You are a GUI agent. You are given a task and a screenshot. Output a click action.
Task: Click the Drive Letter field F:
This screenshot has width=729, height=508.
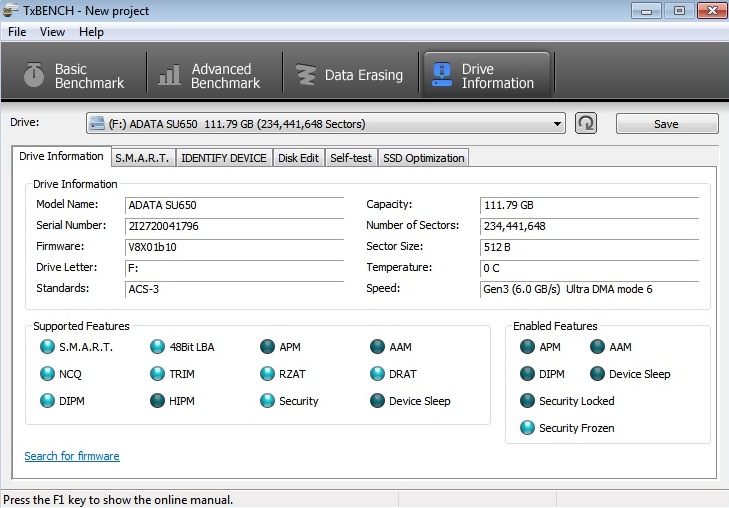(x=234, y=268)
